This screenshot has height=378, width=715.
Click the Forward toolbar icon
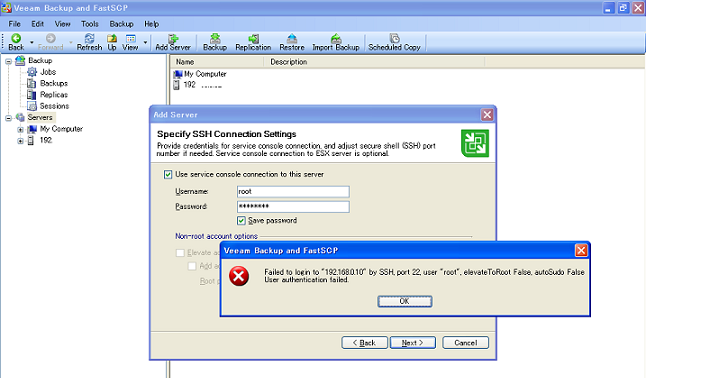[x=50, y=42]
